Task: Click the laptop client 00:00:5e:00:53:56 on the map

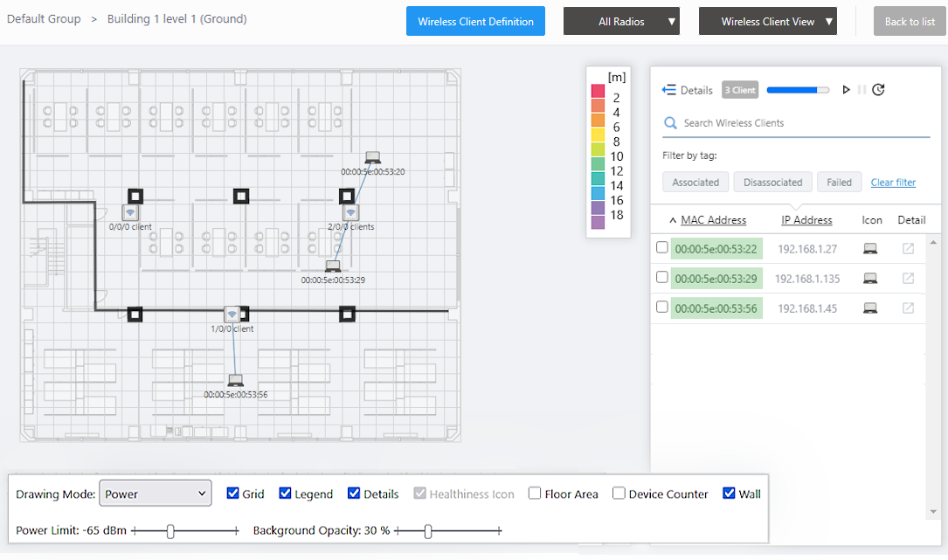Action: (x=235, y=380)
